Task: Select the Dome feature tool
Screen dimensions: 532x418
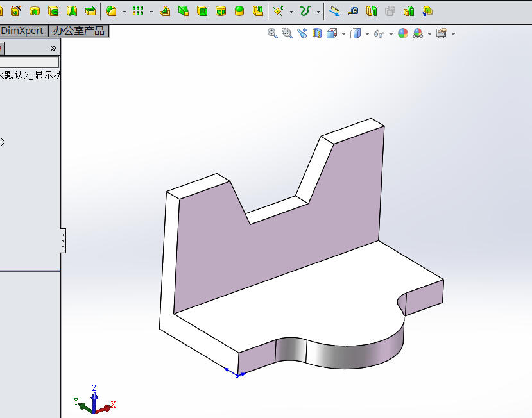Action: (239, 11)
